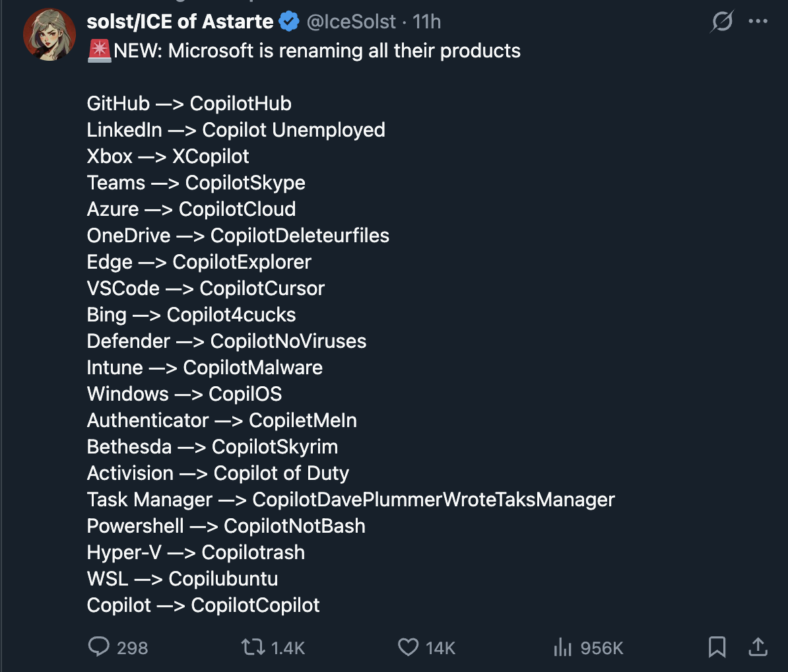Click the @IceSolst handle
This screenshot has width=788, height=672.
pos(351,22)
